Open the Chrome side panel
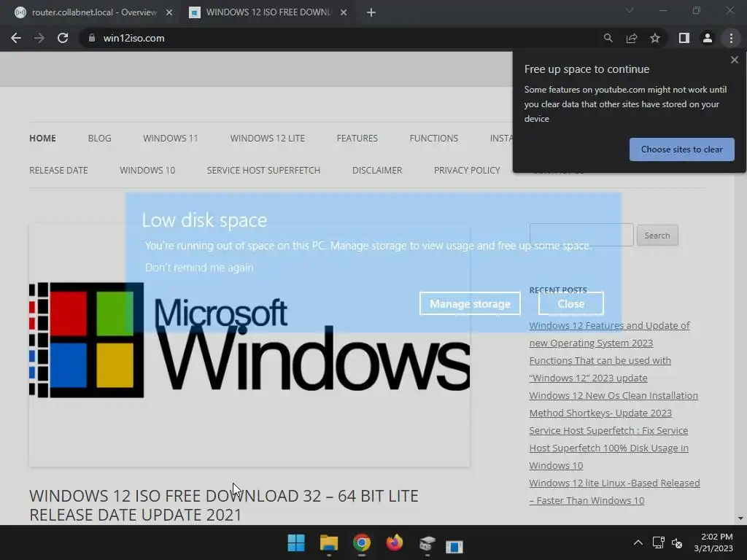 point(684,38)
